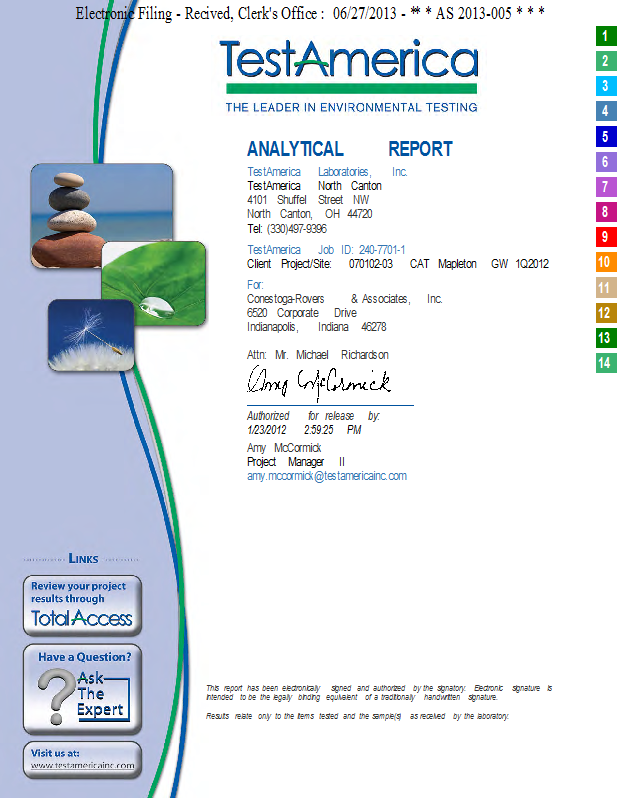This screenshot has width=618, height=800.
Task: Click the amy.mccormick@testamericainc.com email link
Action: pyautogui.click(x=327, y=477)
